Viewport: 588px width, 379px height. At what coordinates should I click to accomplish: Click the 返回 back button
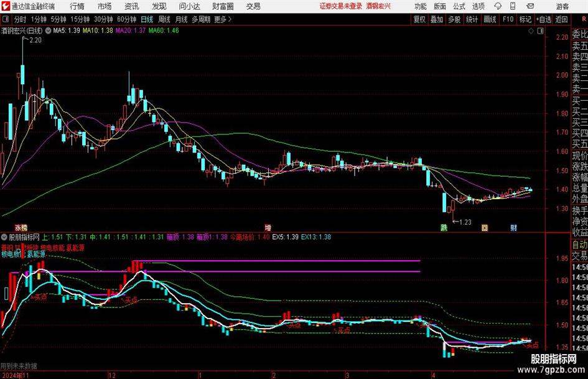click(561, 19)
